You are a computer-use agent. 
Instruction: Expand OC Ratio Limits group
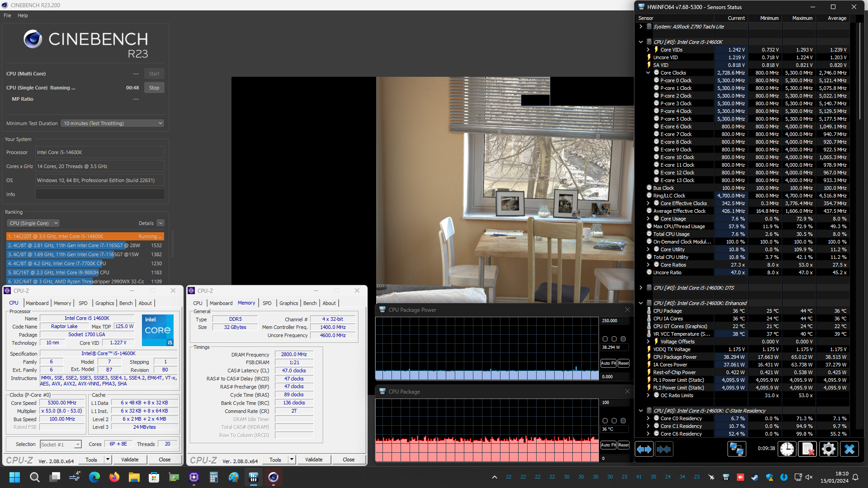(648, 395)
